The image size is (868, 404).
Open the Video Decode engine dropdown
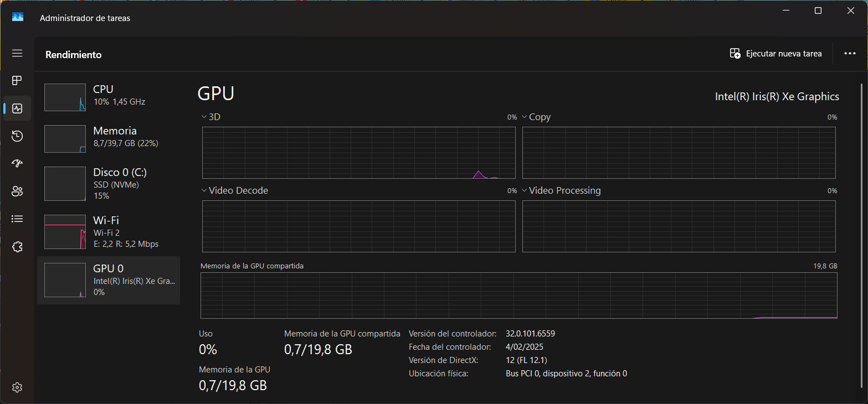click(204, 190)
